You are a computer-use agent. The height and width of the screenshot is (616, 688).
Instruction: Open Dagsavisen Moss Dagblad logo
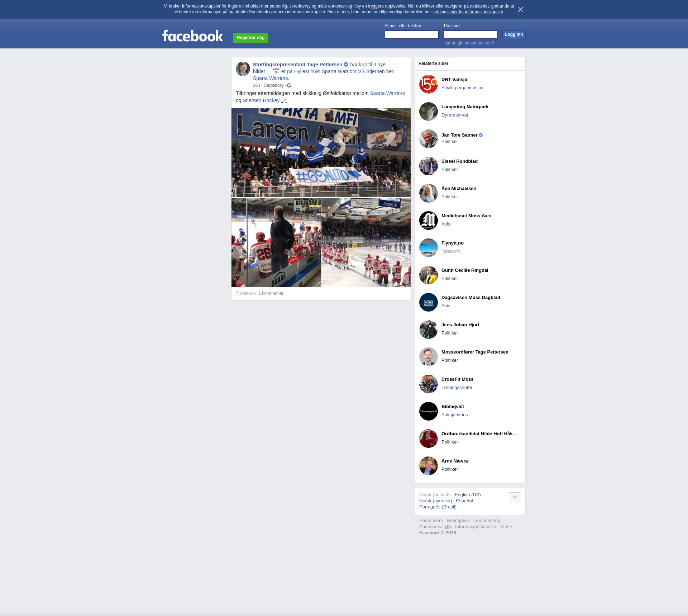pyautogui.click(x=429, y=302)
